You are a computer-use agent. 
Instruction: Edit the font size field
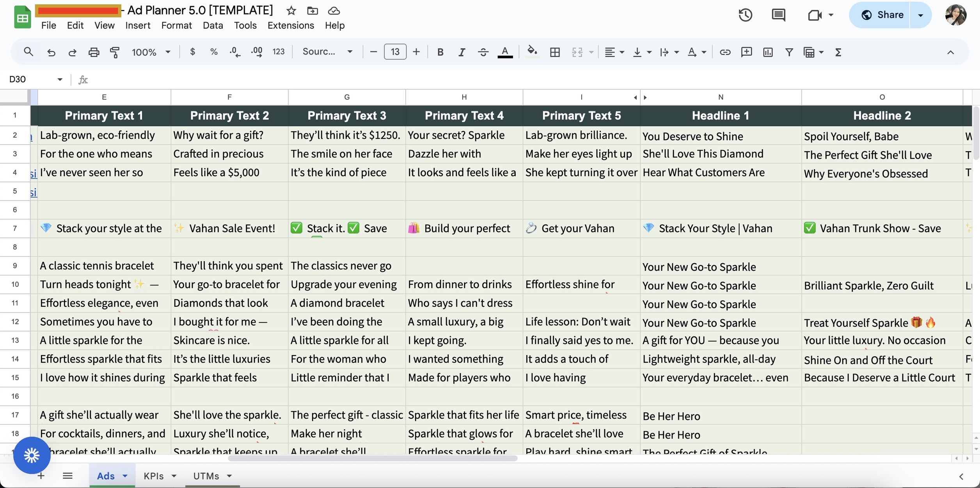pos(395,52)
